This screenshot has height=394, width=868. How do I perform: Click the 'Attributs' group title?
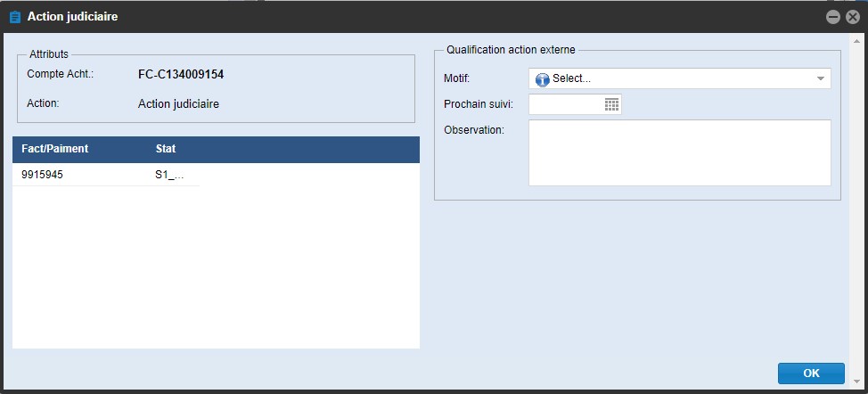click(49, 54)
